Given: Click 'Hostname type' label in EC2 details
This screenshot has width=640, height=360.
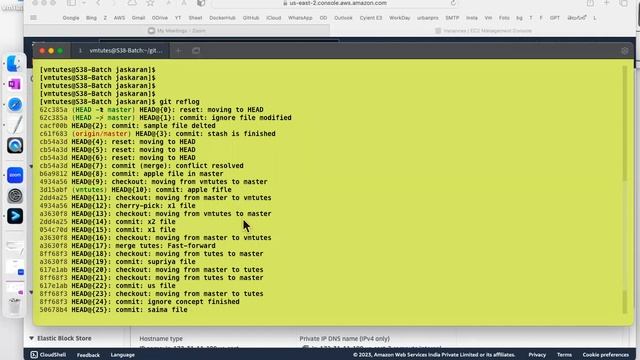Looking at the screenshot, I should point(161,339).
